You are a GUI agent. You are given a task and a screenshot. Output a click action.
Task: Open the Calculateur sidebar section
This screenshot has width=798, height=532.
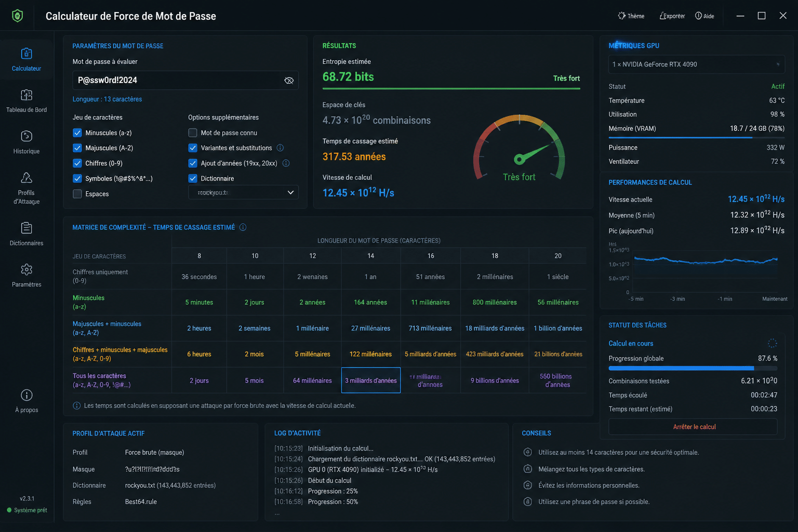click(x=26, y=59)
